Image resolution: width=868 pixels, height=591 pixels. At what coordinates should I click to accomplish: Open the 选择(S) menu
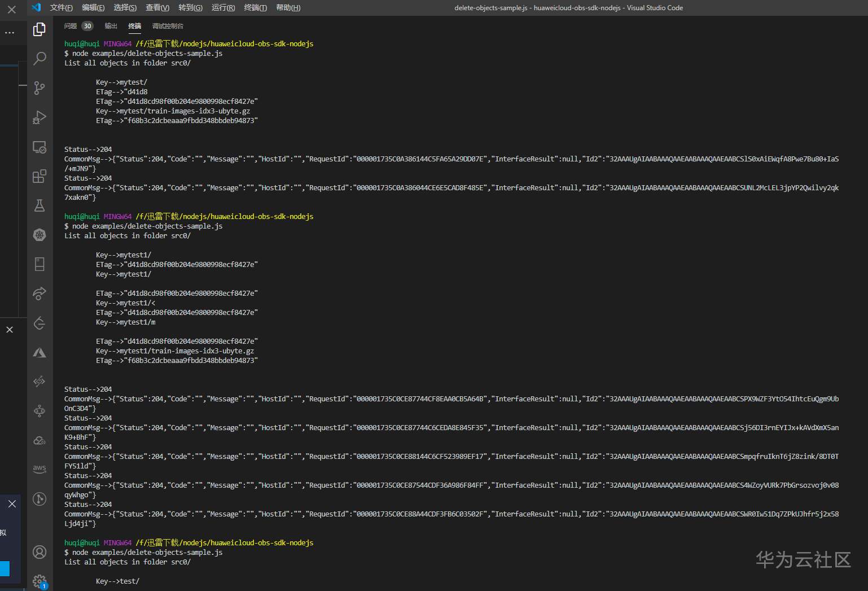click(x=125, y=8)
